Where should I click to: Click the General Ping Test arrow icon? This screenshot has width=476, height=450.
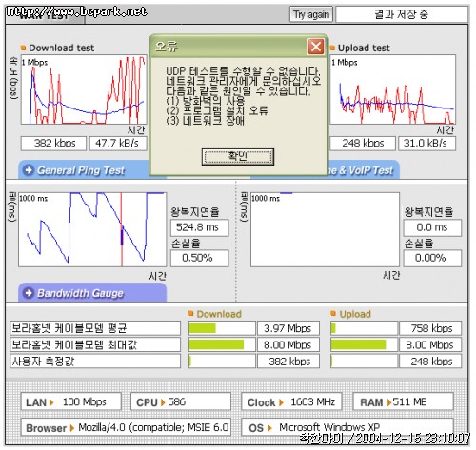[29, 170]
